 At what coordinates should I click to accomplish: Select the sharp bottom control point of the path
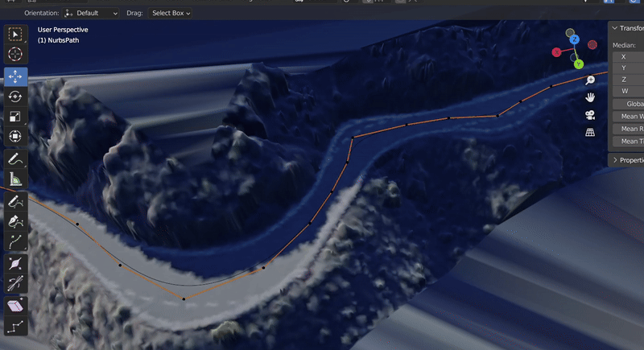(x=184, y=299)
